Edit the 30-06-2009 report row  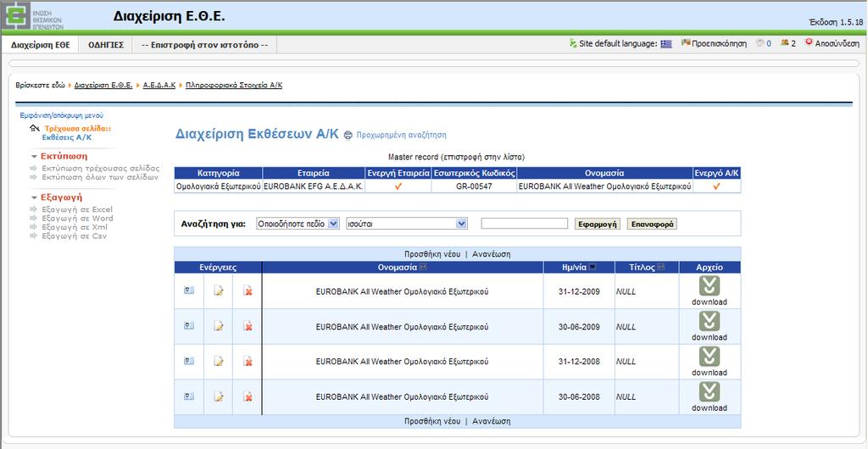[219, 326]
